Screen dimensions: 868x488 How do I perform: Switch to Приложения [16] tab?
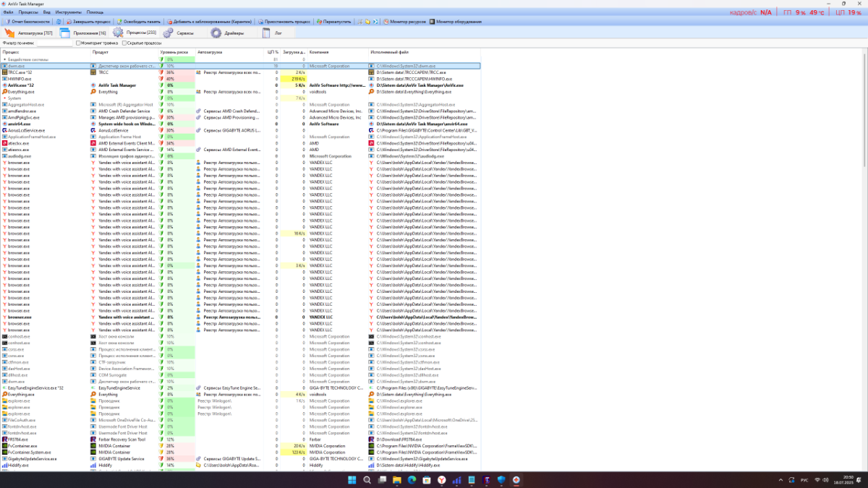click(x=83, y=33)
